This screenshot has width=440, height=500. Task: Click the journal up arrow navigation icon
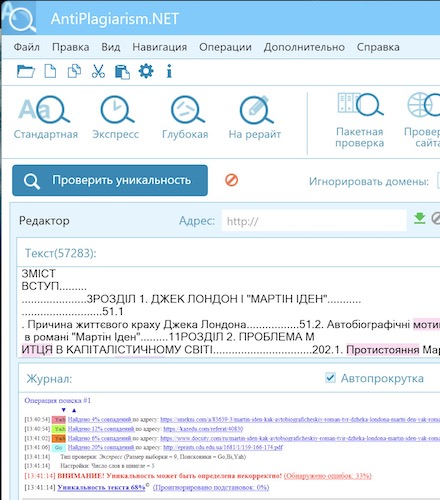coord(74,410)
